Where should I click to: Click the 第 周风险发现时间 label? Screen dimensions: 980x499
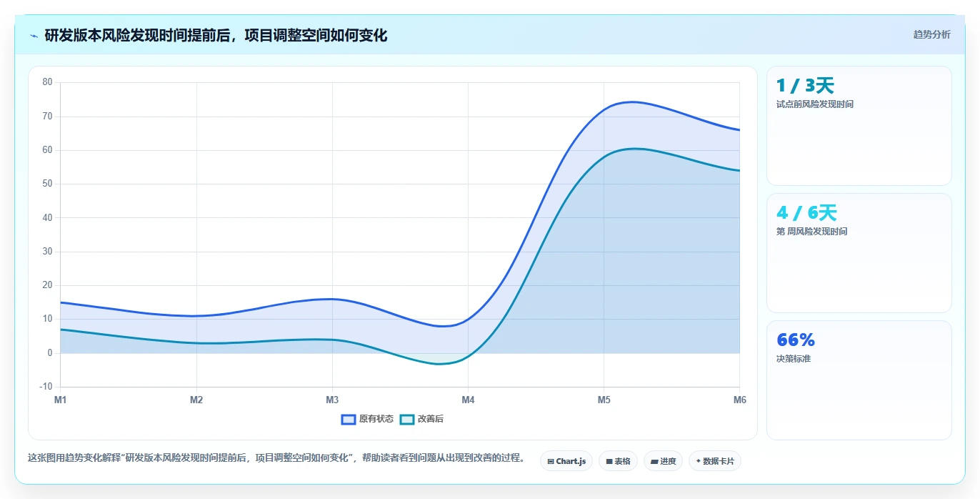click(811, 232)
